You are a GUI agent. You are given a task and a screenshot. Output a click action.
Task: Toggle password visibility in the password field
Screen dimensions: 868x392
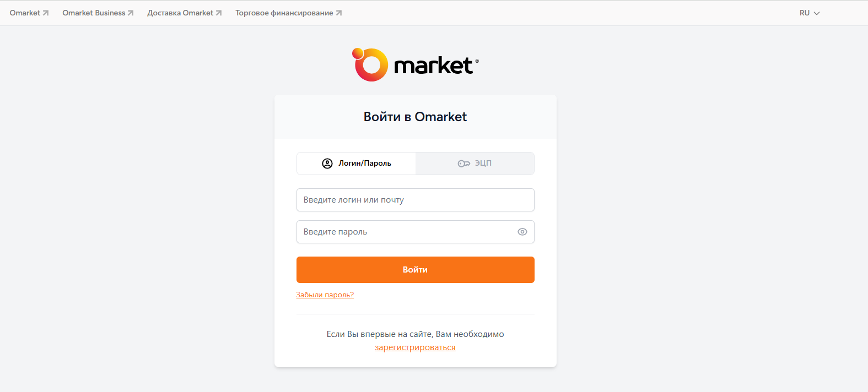(x=522, y=231)
